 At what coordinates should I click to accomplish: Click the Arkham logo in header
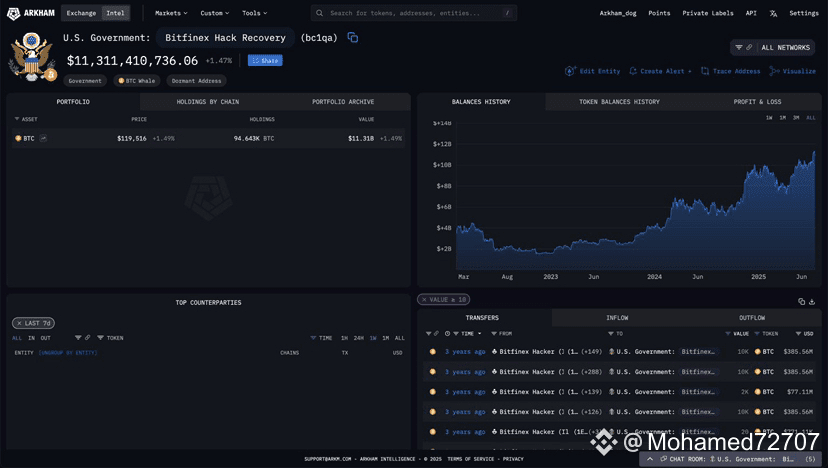tap(31, 13)
